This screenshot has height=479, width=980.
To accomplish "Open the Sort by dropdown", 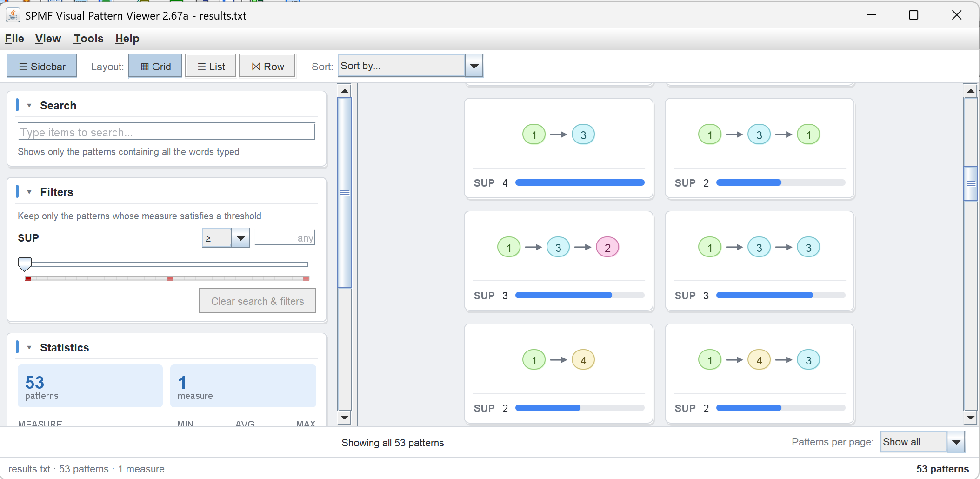I will pos(410,66).
